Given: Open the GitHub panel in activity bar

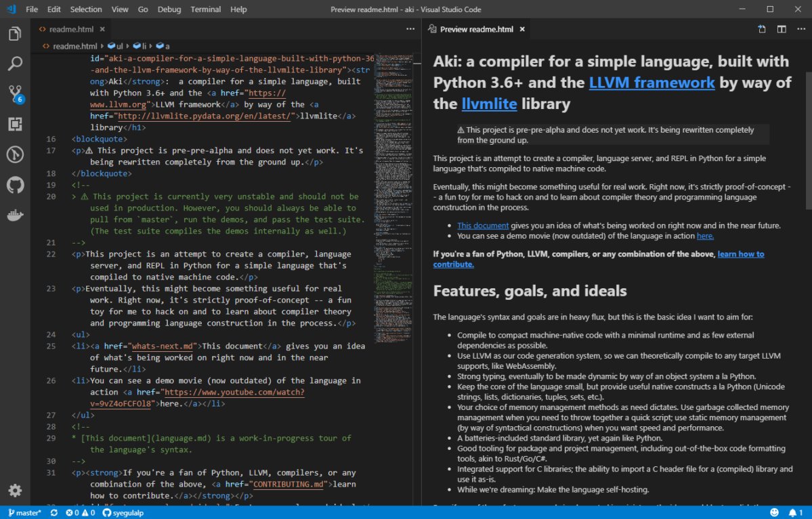Looking at the screenshot, I should click(x=15, y=185).
